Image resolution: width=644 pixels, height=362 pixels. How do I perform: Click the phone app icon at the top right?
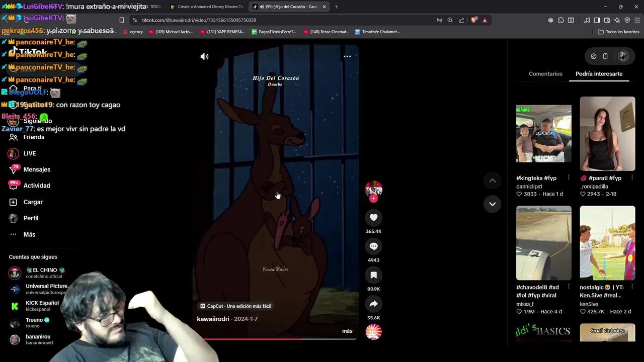click(605, 56)
